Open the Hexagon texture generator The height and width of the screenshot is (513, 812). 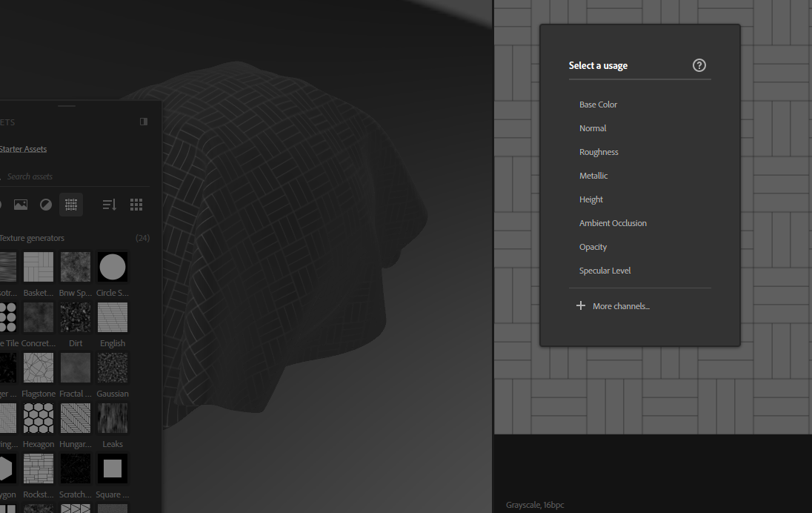pos(38,417)
